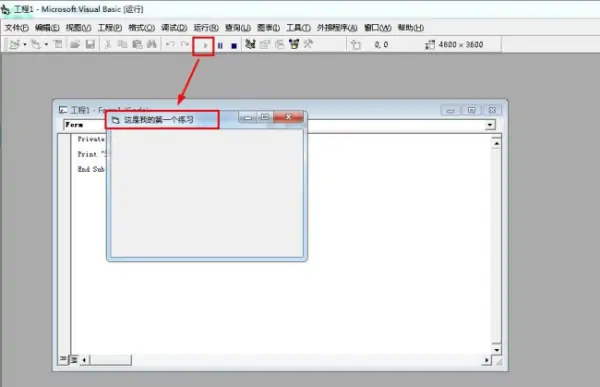Screen dimensions: 600x387
Task: Click the Paste clipboard icon
Action: 137,44
